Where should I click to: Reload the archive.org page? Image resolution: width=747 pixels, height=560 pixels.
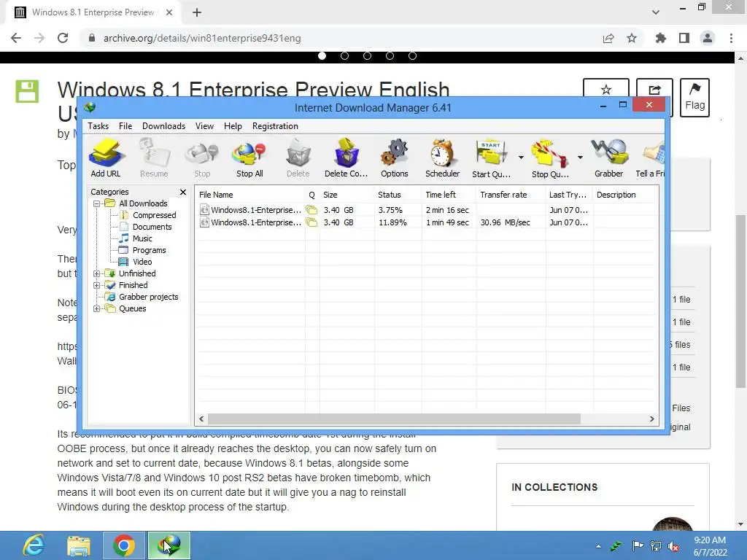pyautogui.click(x=63, y=38)
